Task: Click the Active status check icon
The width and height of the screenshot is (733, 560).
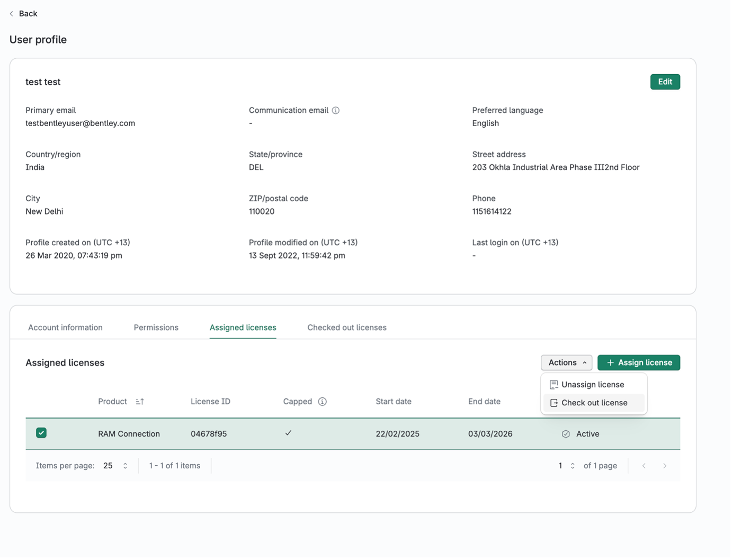Action: [x=566, y=434]
